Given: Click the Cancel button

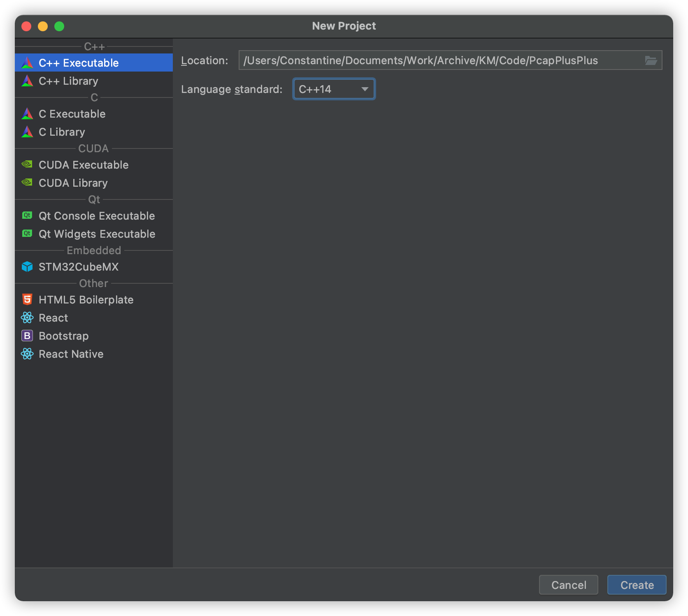Looking at the screenshot, I should (x=568, y=585).
